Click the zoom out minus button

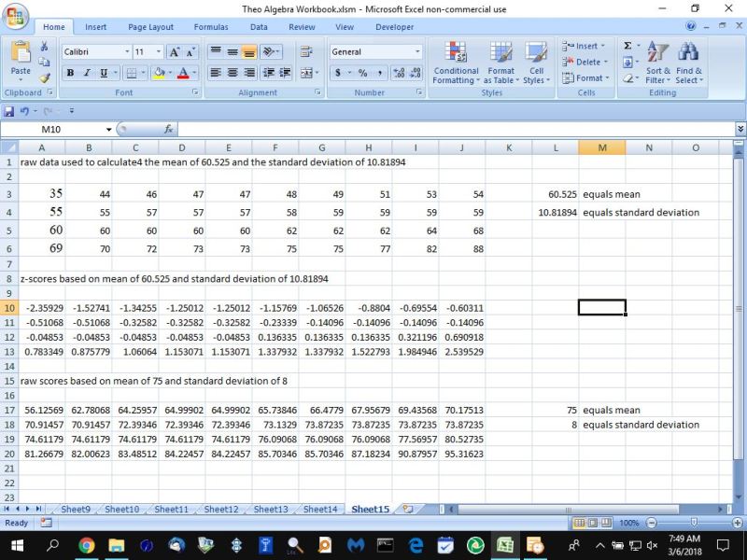pyautogui.click(x=652, y=523)
